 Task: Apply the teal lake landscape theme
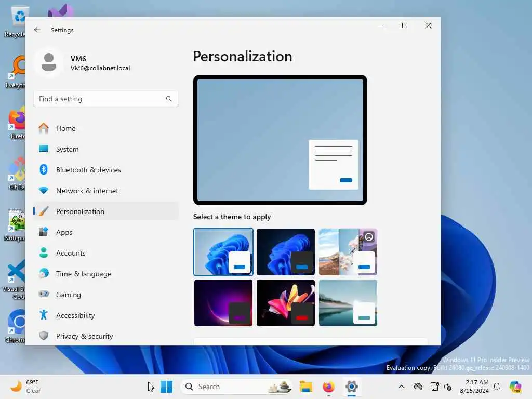(348, 303)
